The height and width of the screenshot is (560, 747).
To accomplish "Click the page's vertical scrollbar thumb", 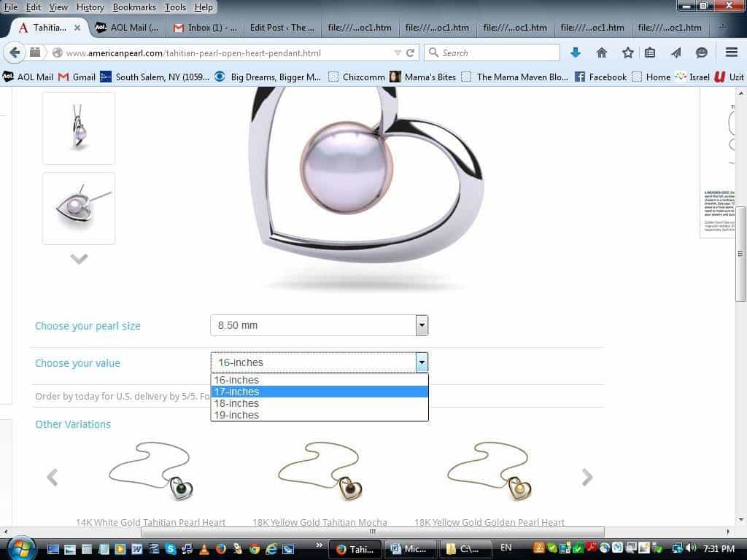I will (740, 254).
